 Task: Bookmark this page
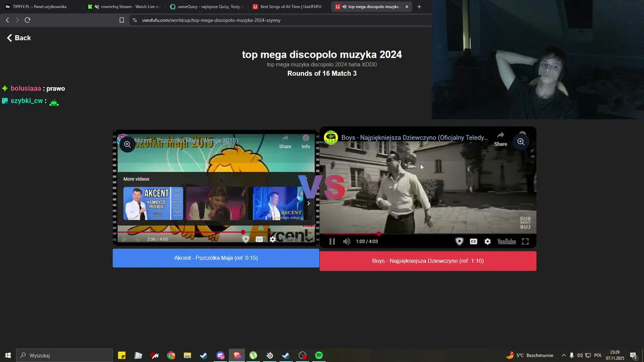coord(122,20)
